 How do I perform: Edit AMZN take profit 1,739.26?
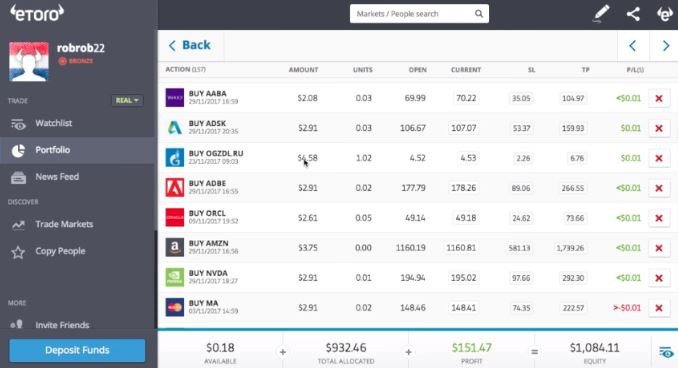pos(570,248)
